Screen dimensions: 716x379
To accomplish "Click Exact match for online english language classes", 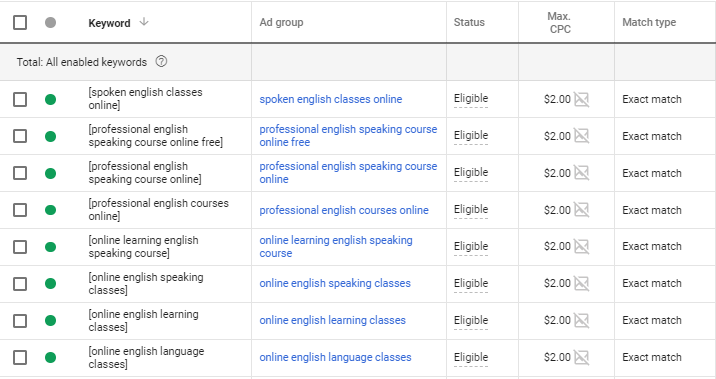I will click(652, 358).
